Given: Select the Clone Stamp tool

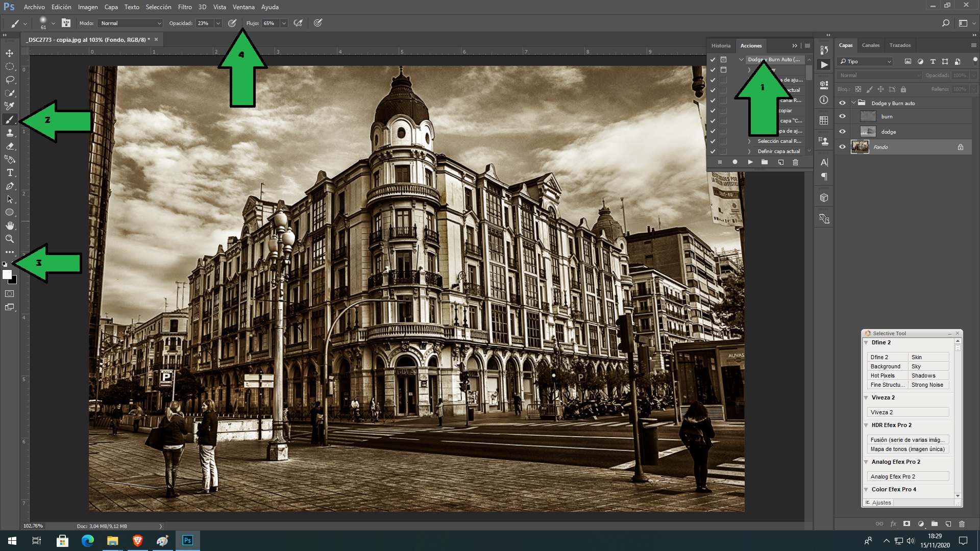Looking at the screenshot, I should pyautogui.click(x=10, y=133).
